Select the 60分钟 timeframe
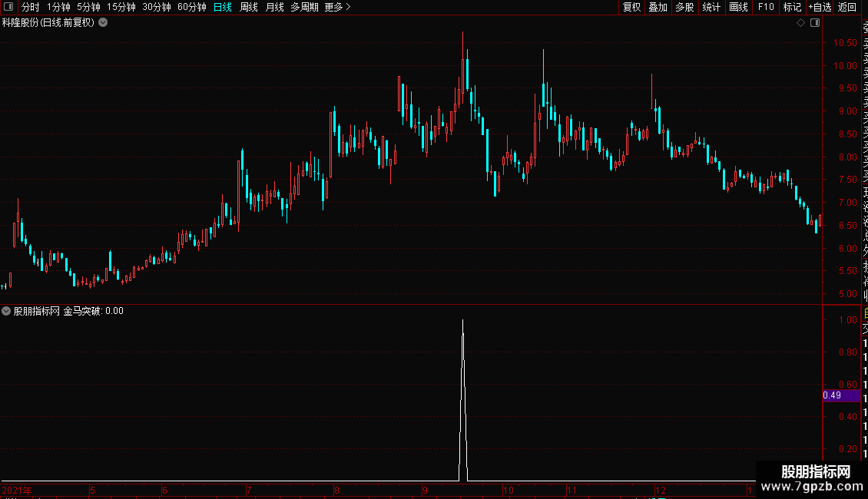 point(192,7)
